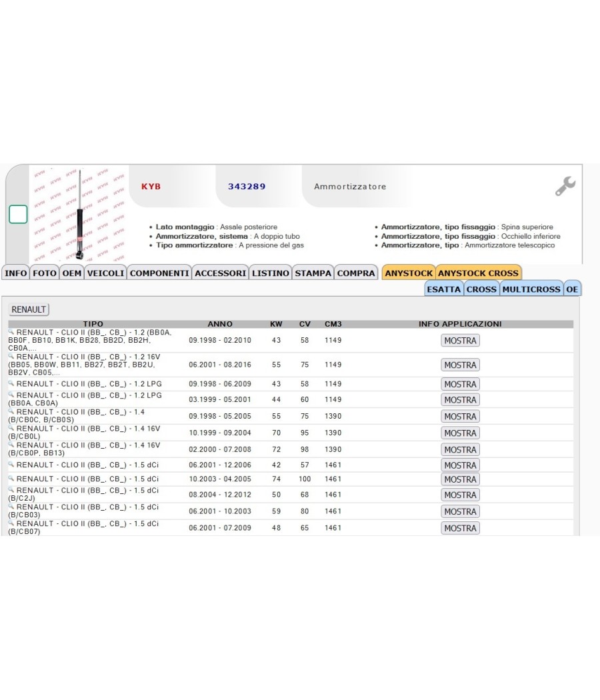600x700 pixels.
Task: Click magnifier icon for 1.4 16V (B/CB0L) row
Action: pyautogui.click(x=11, y=428)
